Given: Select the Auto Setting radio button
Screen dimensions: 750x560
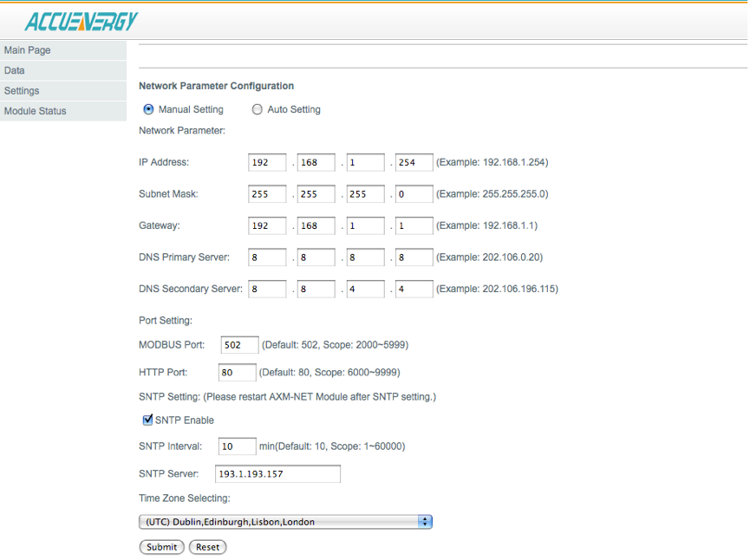Looking at the screenshot, I should 257,110.
